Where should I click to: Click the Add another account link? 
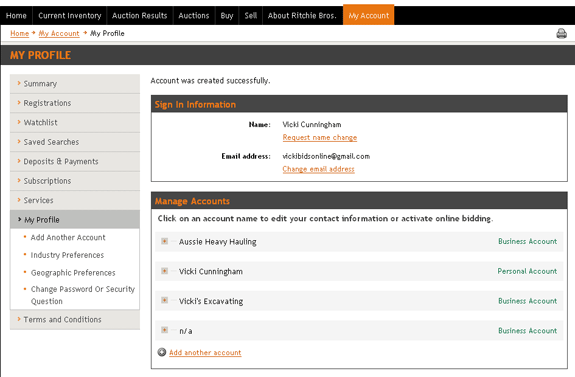click(x=205, y=352)
